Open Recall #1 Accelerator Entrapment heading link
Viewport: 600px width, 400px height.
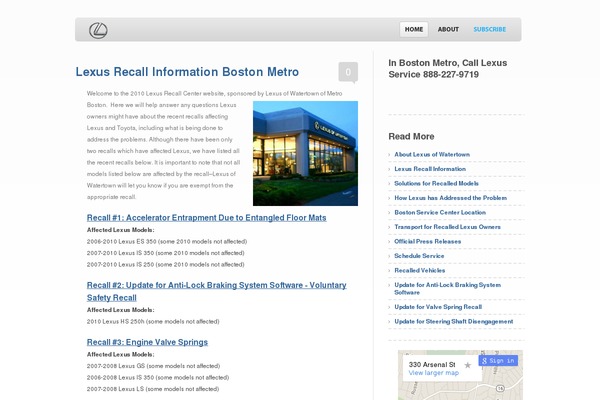207,217
